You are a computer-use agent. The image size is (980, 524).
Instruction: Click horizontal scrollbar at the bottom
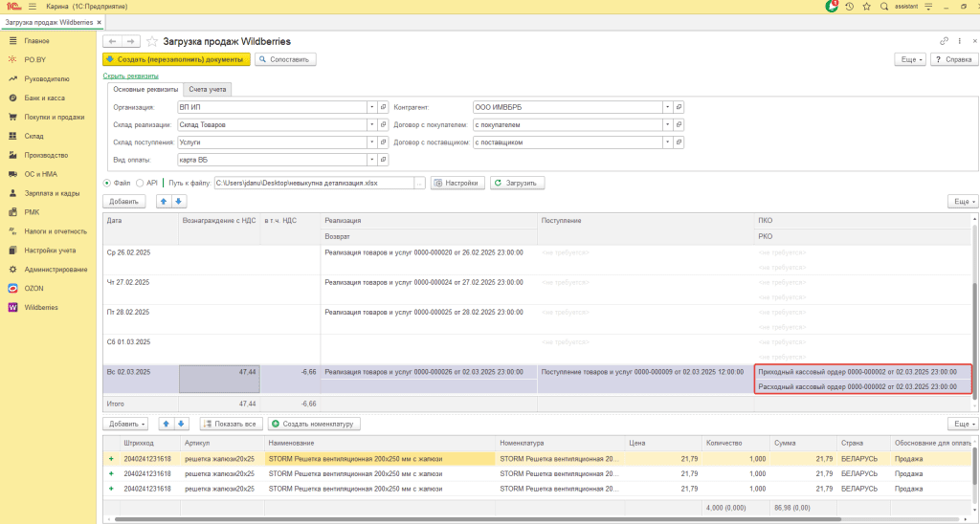point(479,519)
